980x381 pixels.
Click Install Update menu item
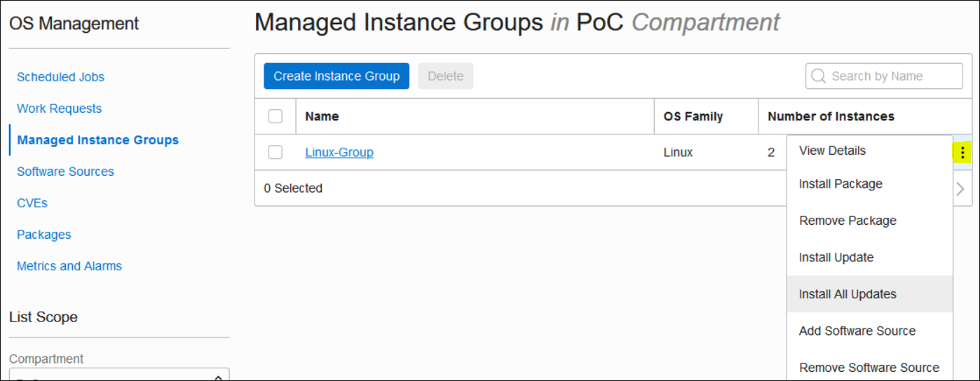coord(836,258)
